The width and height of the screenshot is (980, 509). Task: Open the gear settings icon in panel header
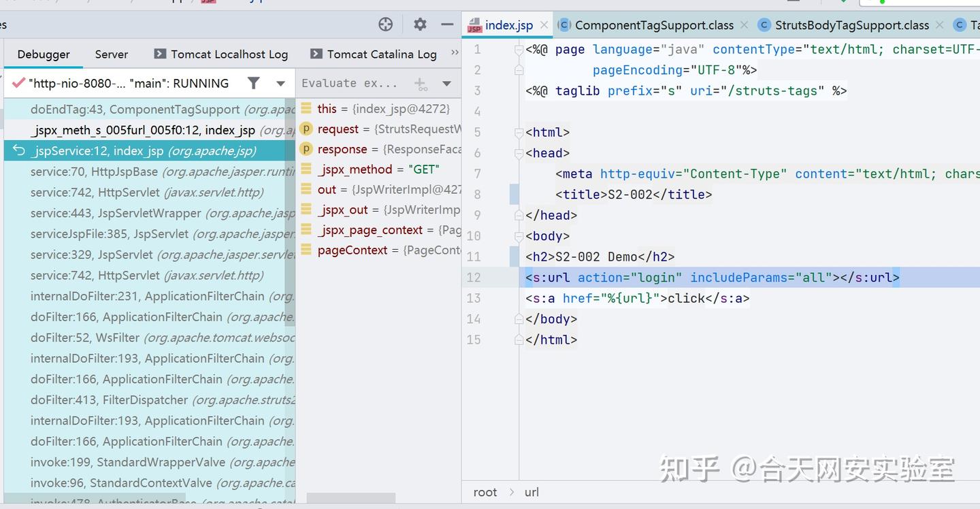(x=420, y=24)
